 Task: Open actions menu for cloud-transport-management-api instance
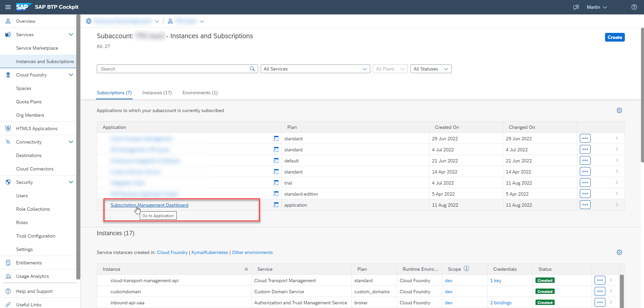pyautogui.click(x=600, y=280)
